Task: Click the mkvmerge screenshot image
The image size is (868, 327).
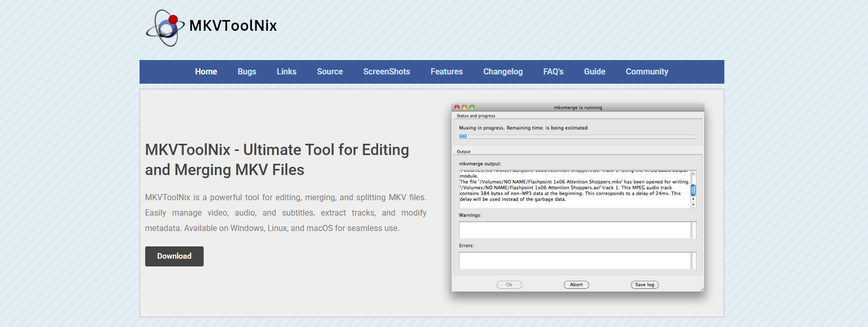Action: pyautogui.click(x=578, y=198)
